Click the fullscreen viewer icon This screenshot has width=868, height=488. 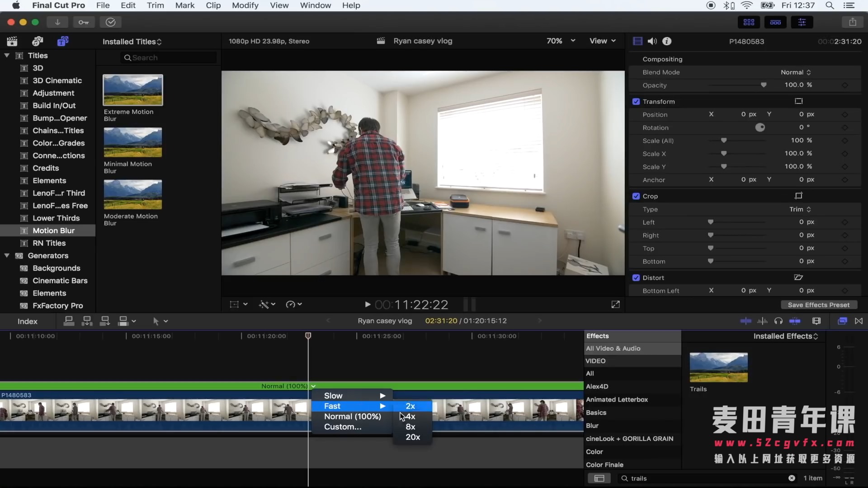click(616, 305)
